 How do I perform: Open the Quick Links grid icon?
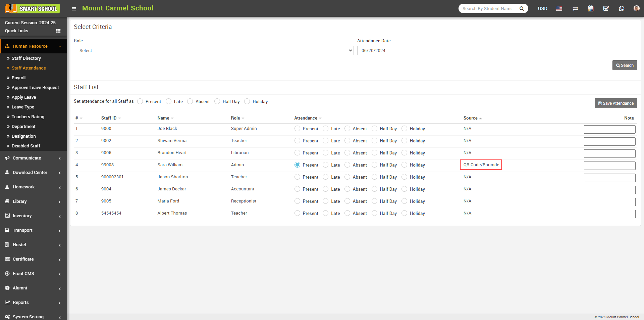pyautogui.click(x=58, y=31)
